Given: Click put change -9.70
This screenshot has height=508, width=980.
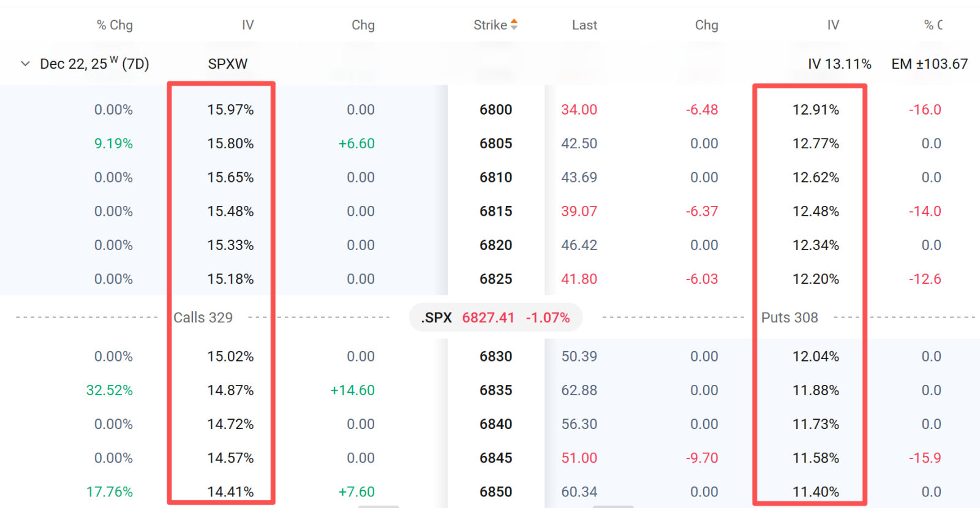Looking at the screenshot, I should coord(702,458).
